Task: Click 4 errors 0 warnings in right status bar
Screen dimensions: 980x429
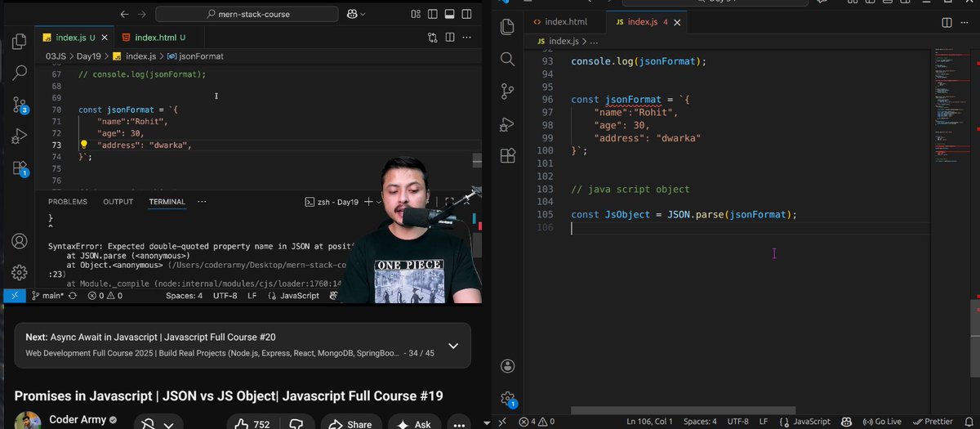Action: pos(537,422)
